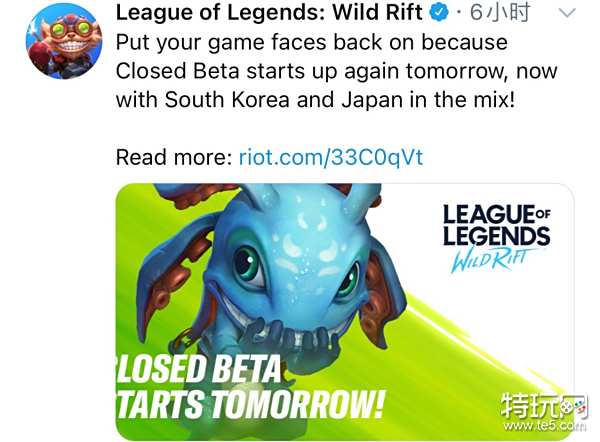
Task: Click Fizz's left teal eye in image
Action: (248, 266)
